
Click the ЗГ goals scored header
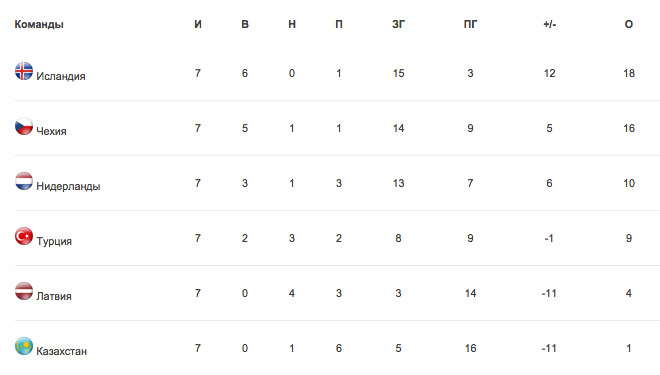tap(398, 24)
